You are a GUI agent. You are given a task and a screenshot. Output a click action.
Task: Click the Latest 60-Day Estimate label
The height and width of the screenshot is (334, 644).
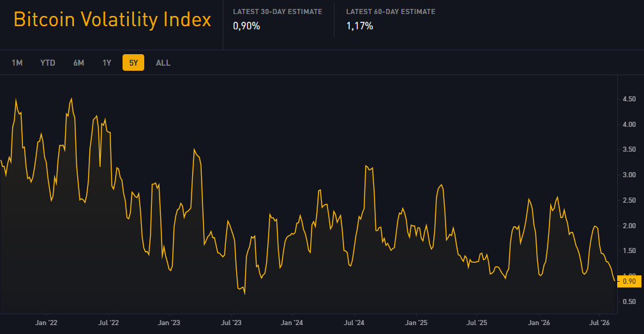(x=391, y=12)
